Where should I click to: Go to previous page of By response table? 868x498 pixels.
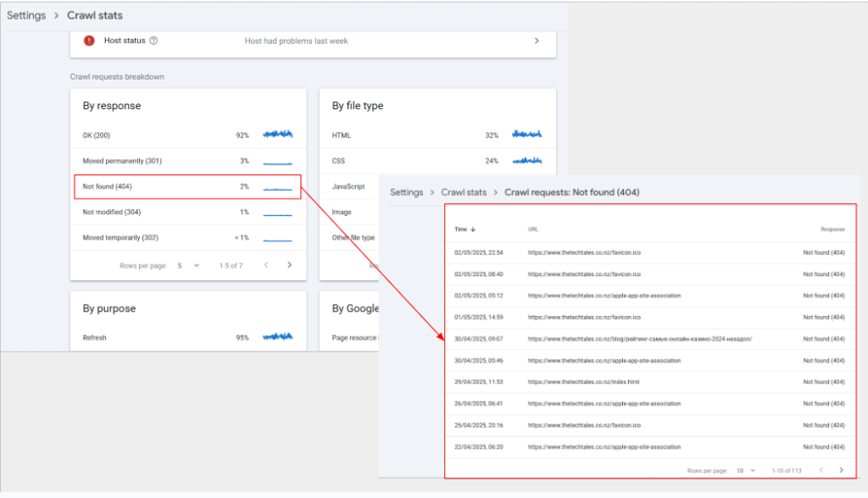(266, 265)
